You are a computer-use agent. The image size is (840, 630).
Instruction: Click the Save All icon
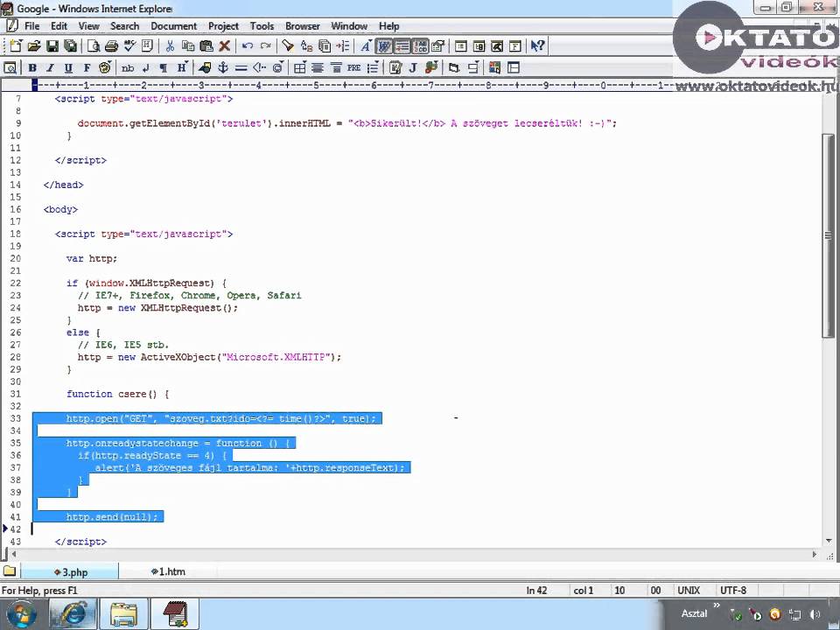[70, 46]
